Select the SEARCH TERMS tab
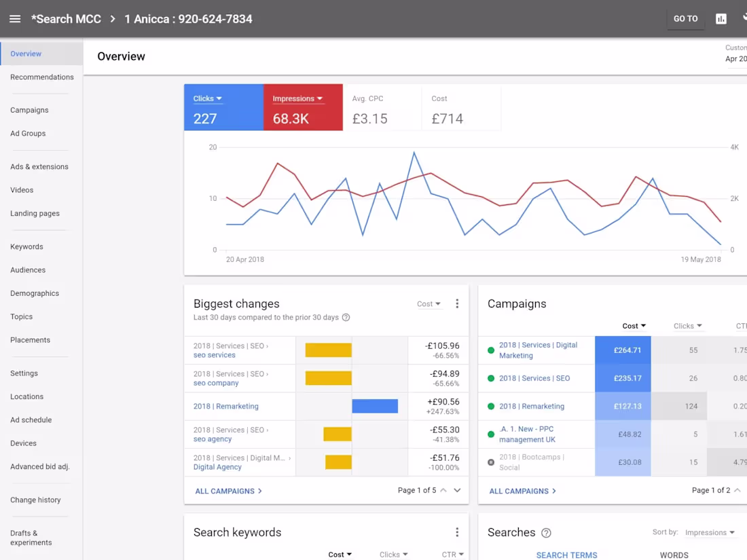 [566, 555]
